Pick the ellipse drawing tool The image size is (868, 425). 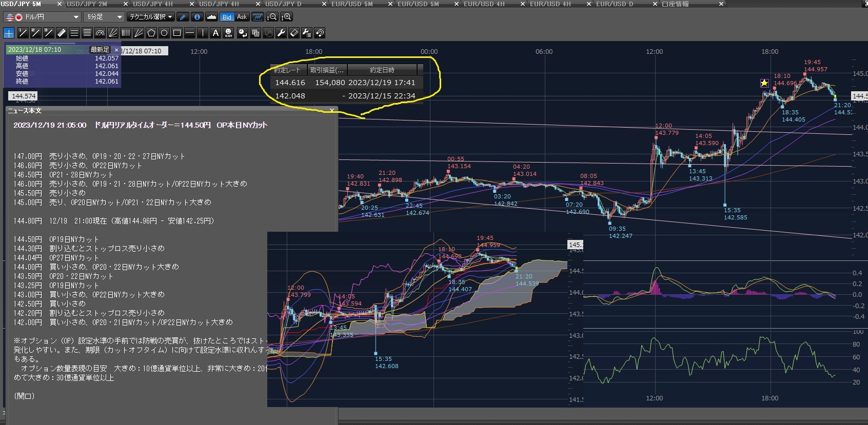[x=164, y=33]
